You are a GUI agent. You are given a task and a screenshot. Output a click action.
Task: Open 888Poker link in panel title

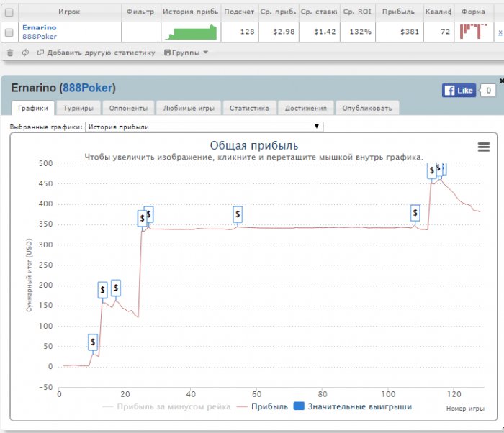[x=87, y=88]
